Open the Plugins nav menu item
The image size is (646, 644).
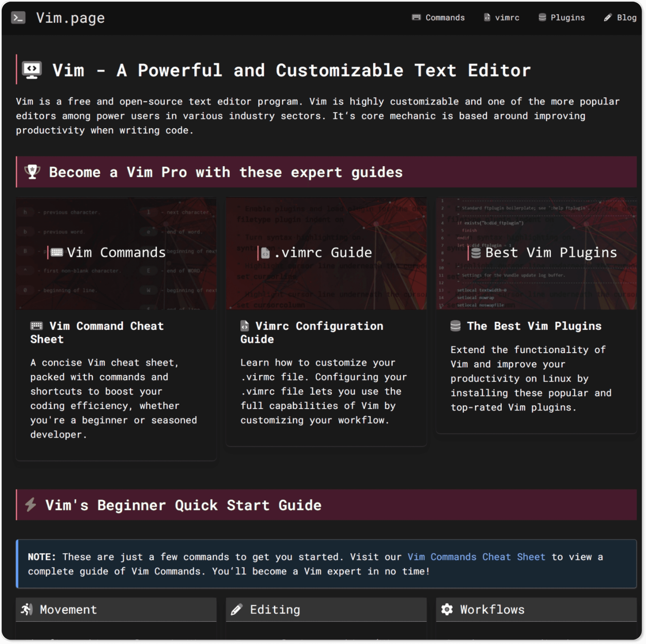568,18
